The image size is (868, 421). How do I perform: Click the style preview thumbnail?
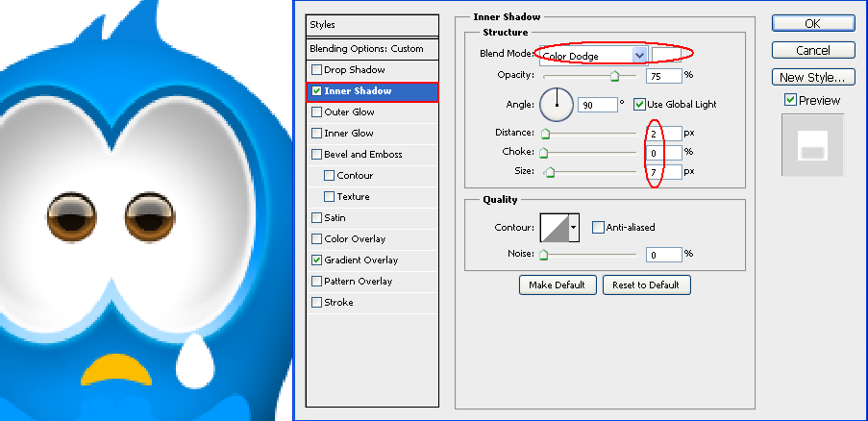[812, 145]
